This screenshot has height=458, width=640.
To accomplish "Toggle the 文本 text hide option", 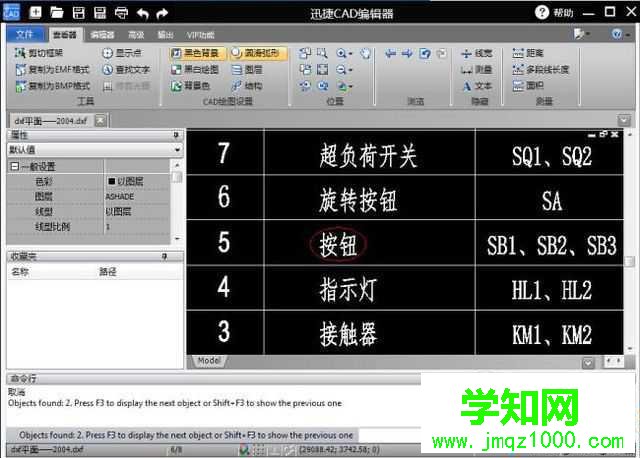I will [477, 86].
